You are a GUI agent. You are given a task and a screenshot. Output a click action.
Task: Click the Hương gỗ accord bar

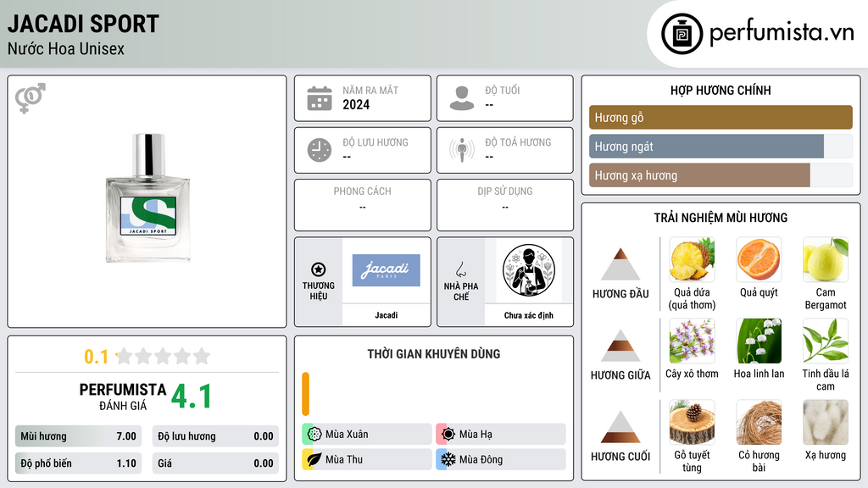pyautogui.click(x=721, y=117)
